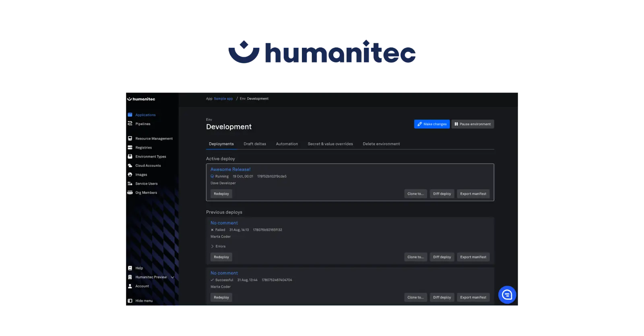Switch to the Deployments tab

pos(221,144)
